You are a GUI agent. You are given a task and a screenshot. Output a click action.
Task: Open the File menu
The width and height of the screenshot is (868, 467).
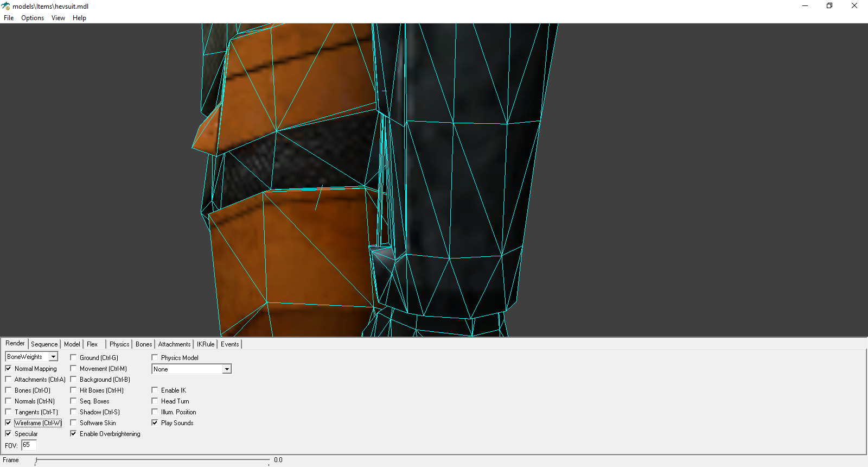pos(9,18)
